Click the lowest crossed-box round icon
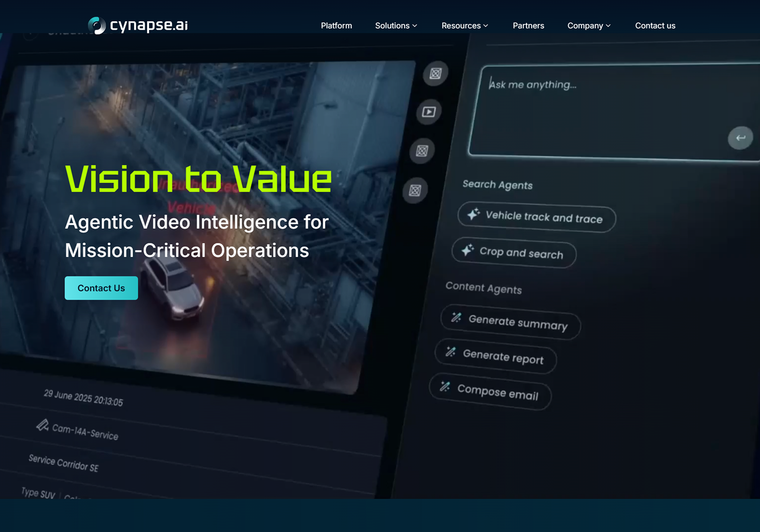 click(x=415, y=190)
